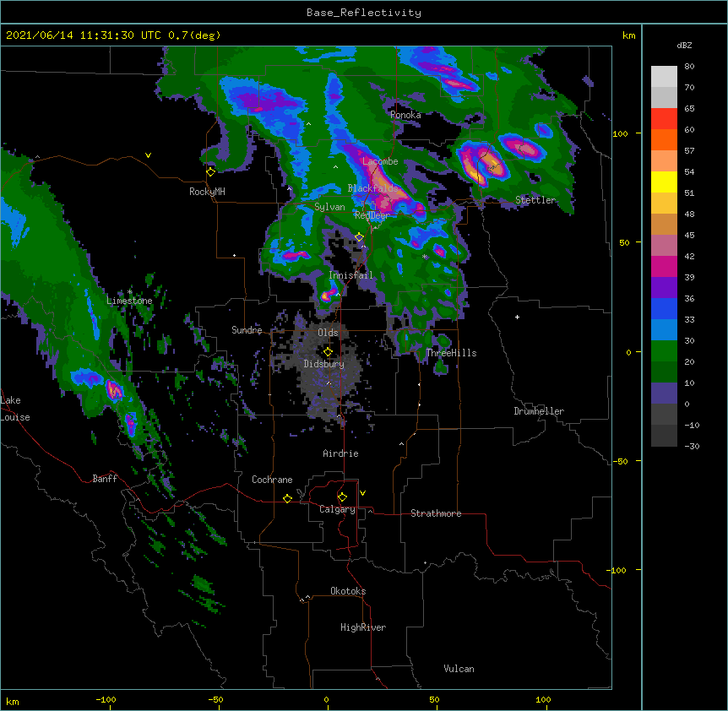Image resolution: width=728 pixels, height=711 pixels.
Task: Click the red 65 dBZ legend swatch
Action: 664,119
